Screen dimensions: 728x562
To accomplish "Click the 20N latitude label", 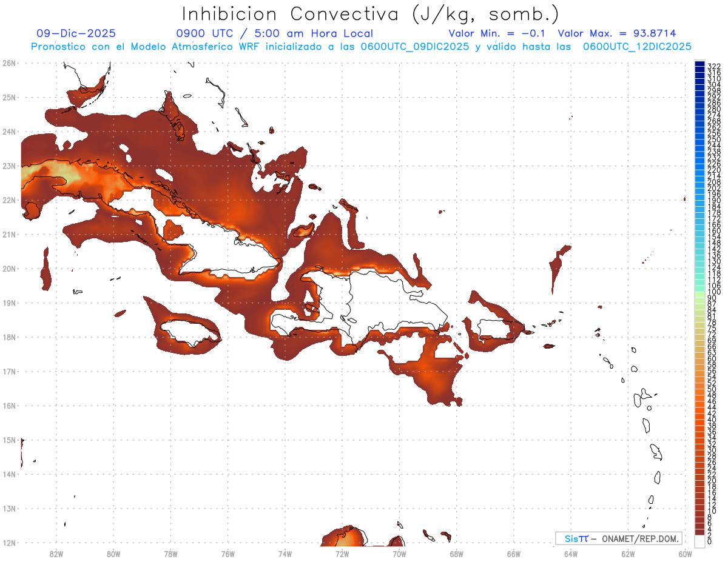I will [x=9, y=269].
